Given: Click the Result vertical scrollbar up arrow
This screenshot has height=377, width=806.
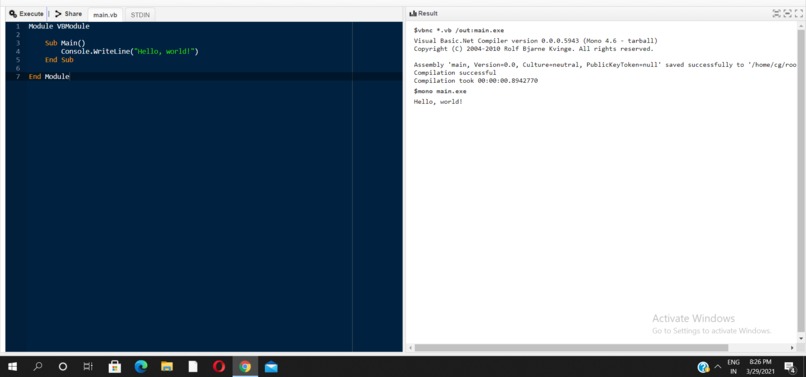Looking at the screenshot, I should pos(800,25).
